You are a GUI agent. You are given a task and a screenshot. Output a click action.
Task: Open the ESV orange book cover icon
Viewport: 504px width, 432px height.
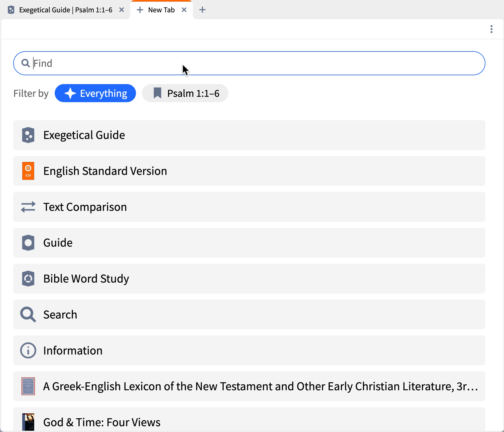28,171
